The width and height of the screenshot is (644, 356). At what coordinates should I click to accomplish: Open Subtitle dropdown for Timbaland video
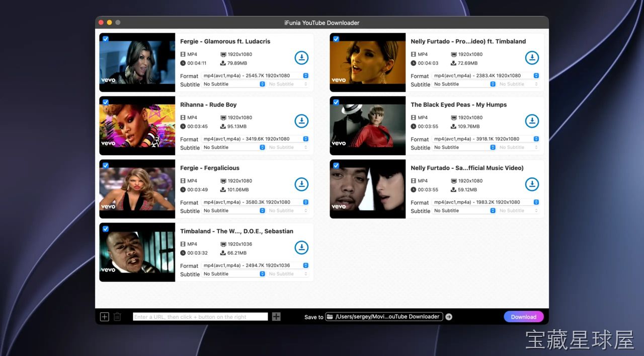(x=234, y=274)
